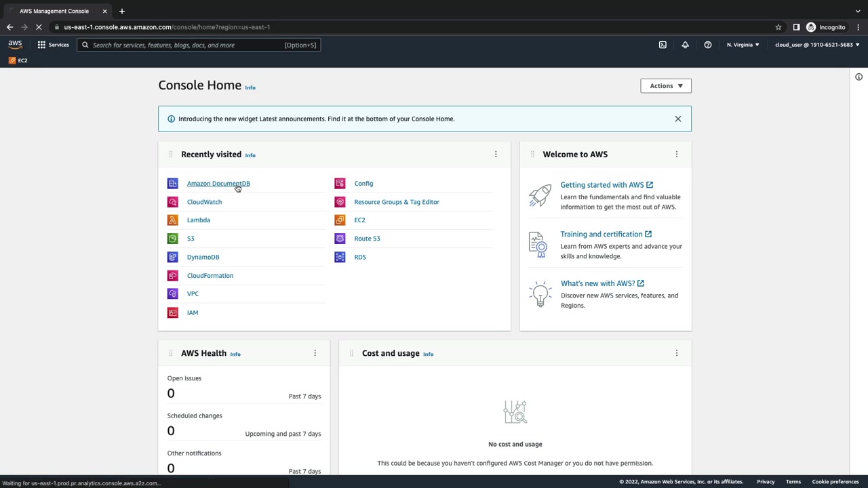Click the S3 bucket icon
Viewport: 868px width, 488px height.
pos(172,239)
